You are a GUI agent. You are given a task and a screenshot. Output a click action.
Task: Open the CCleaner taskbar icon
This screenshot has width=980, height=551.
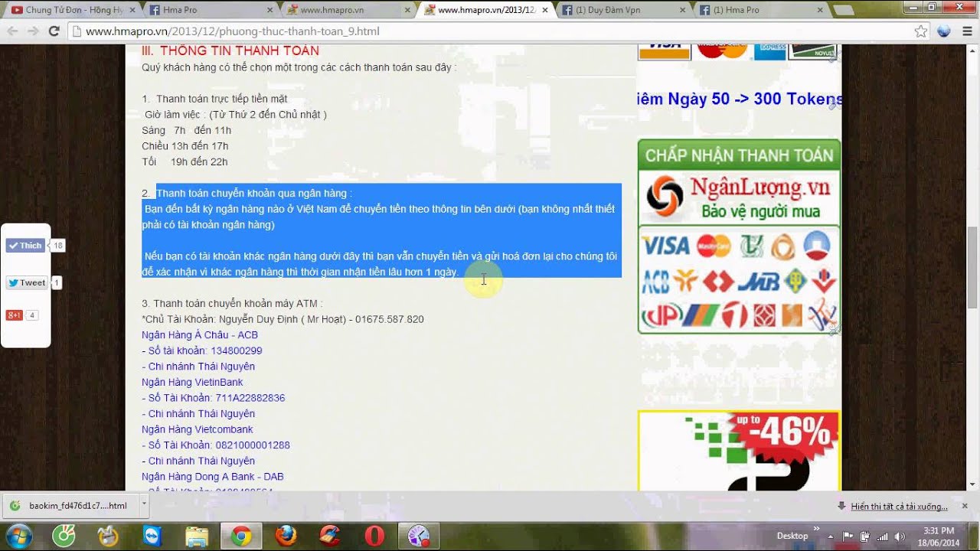click(x=330, y=536)
